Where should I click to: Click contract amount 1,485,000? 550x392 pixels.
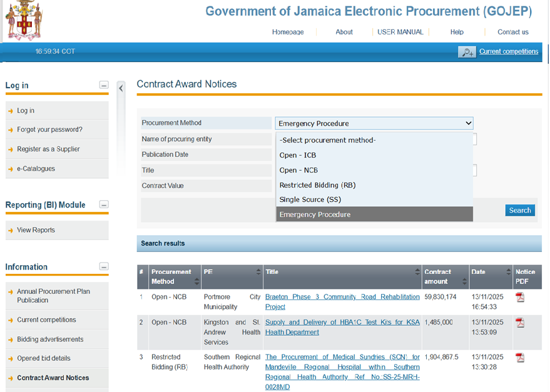click(439, 322)
